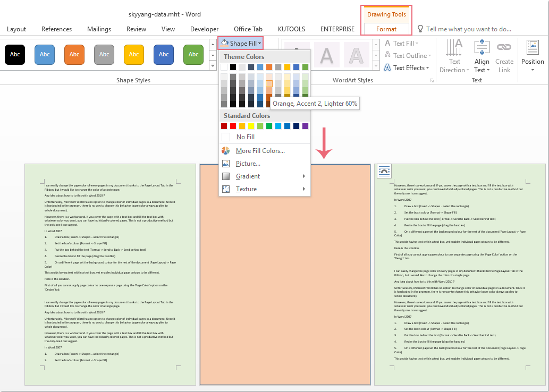Open the Review tab

click(136, 29)
